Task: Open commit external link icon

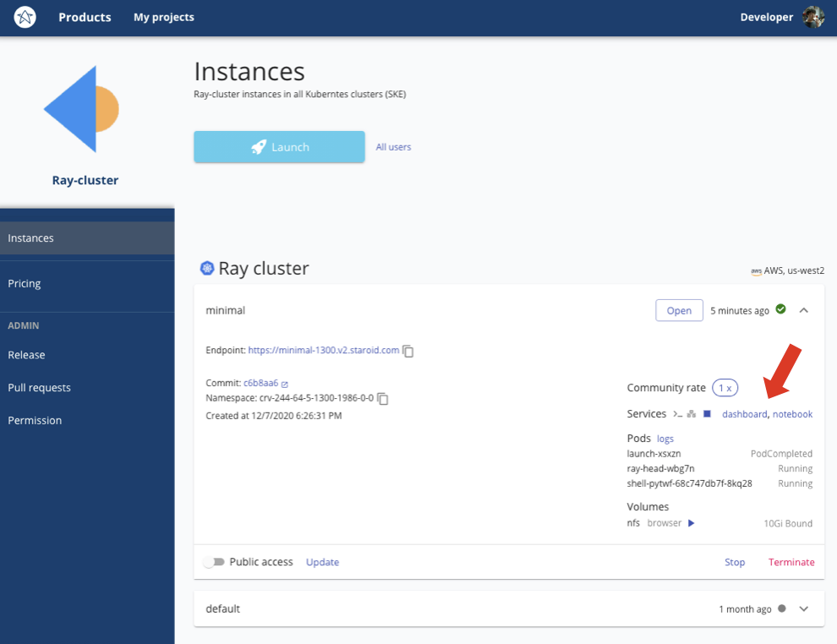Action: coord(285,385)
